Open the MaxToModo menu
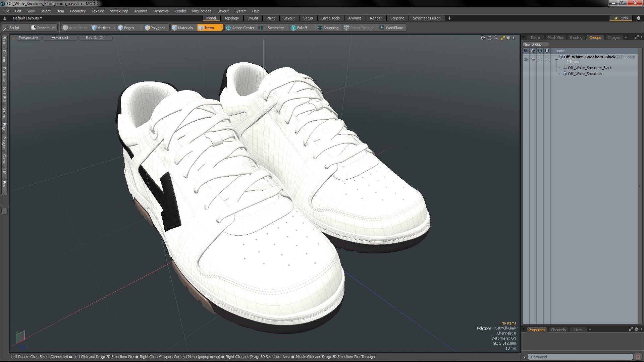The width and height of the screenshot is (644, 362). click(x=201, y=11)
